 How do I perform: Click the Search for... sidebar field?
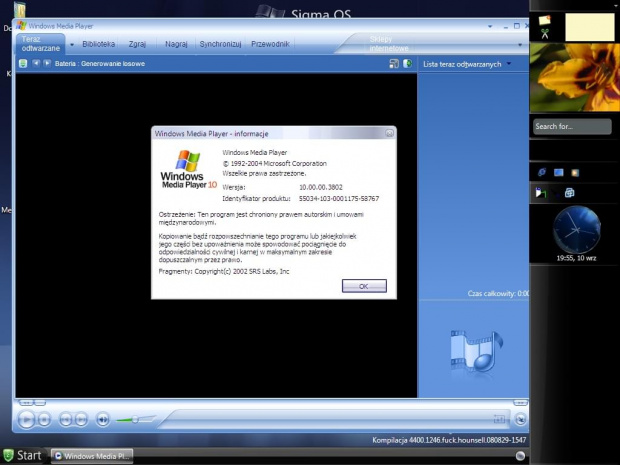[x=572, y=127]
